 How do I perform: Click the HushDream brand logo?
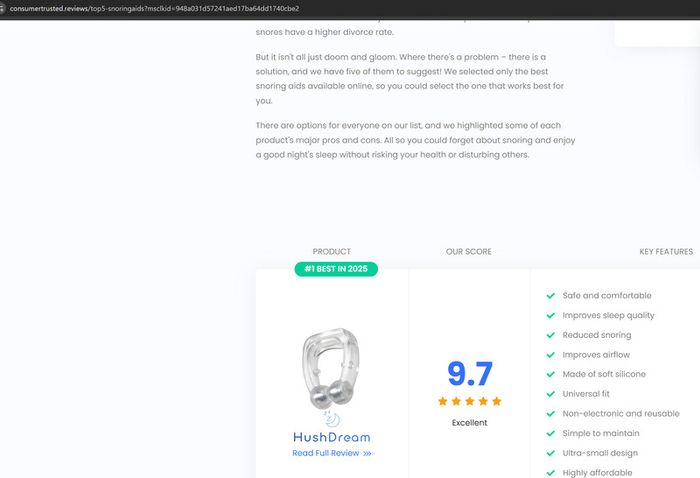coord(332,428)
